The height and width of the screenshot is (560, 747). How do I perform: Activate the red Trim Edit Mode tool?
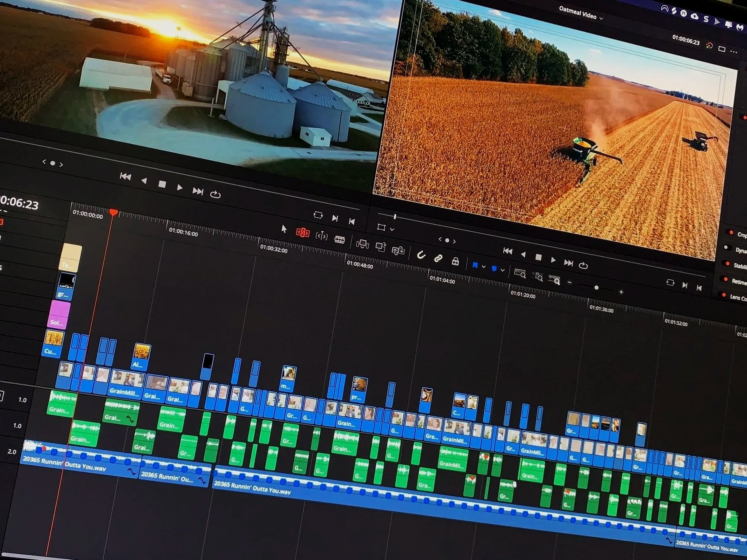(303, 233)
